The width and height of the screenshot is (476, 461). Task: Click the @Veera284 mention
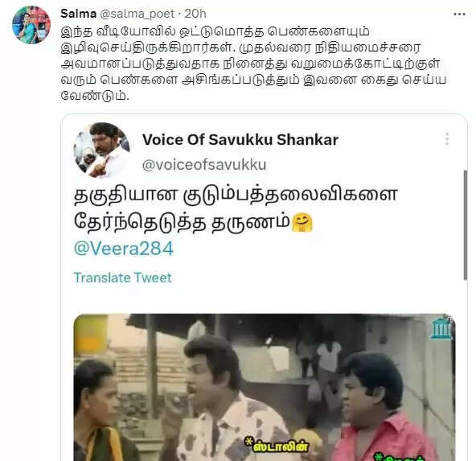pyautogui.click(x=124, y=249)
